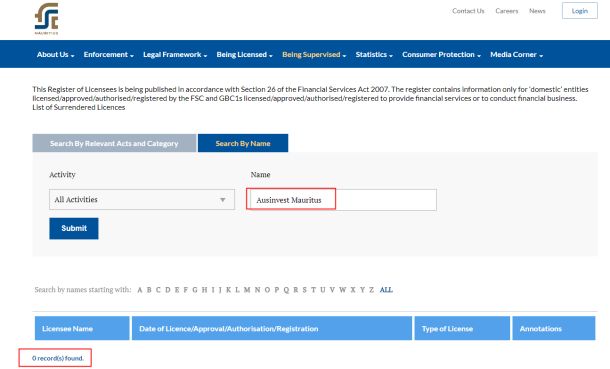610x369 pixels.
Task: Filter names starting with B
Action: 149,290
